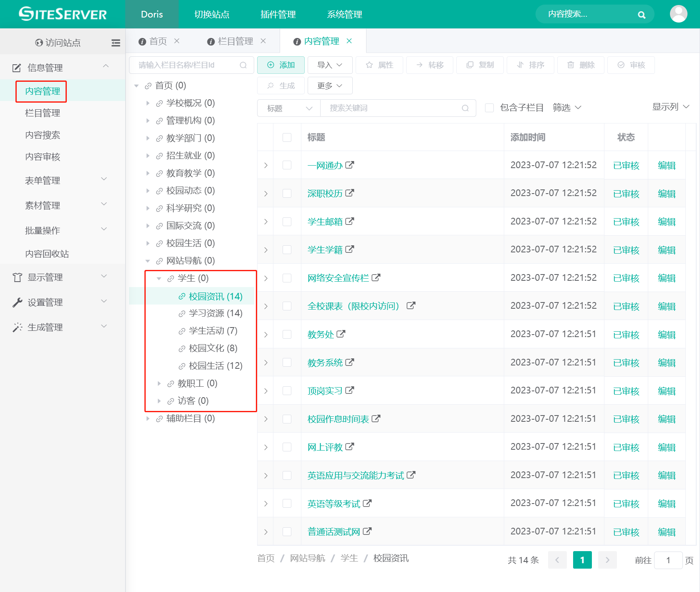The height and width of the screenshot is (592, 700).
Task: Click the sidebar collapse hamburger icon
Action: click(116, 43)
